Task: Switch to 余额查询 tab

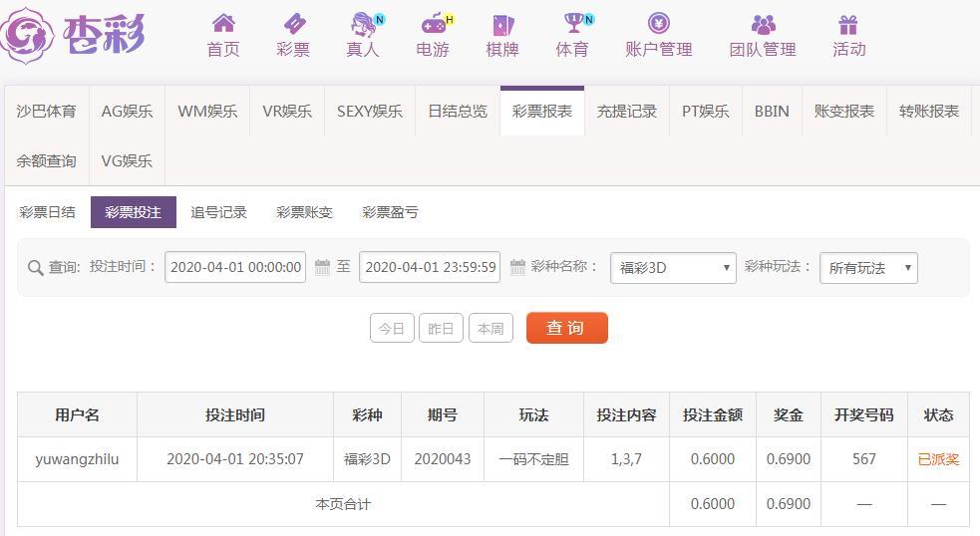Action: tap(46, 160)
